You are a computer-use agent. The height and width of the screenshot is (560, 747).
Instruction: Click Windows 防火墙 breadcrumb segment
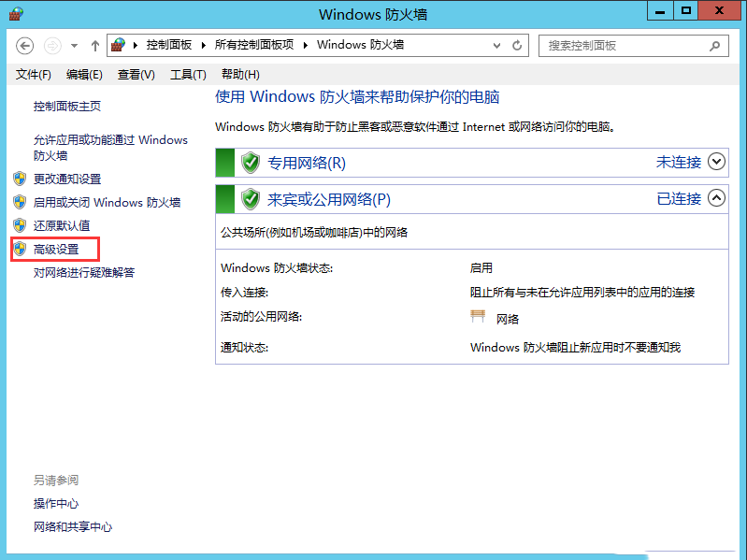pyautogui.click(x=360, y=45)
